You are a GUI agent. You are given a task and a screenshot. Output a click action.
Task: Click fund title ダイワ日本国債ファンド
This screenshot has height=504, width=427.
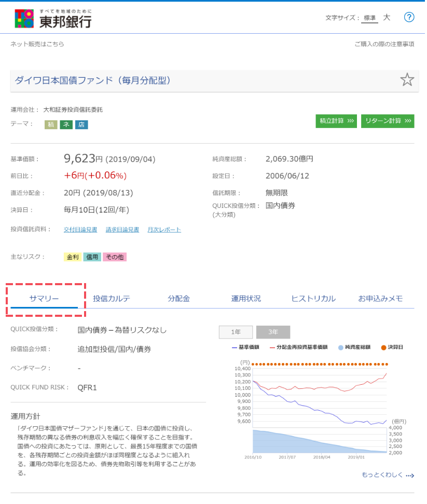[92, 80]
